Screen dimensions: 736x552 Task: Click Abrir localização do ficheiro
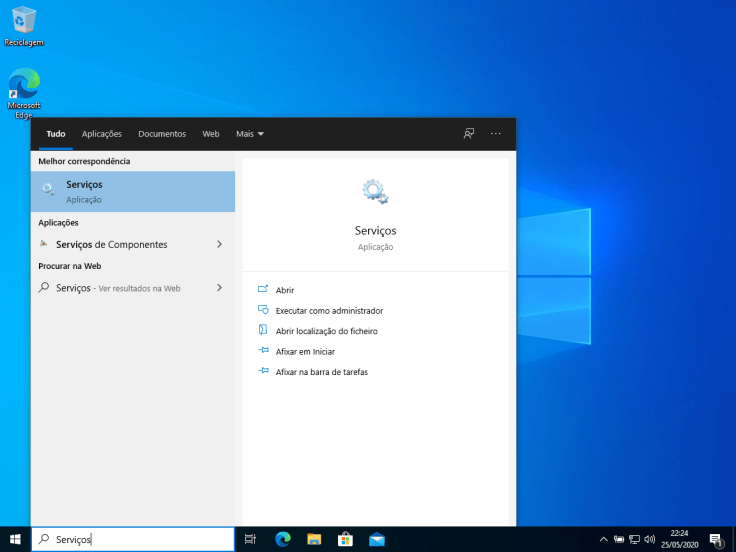326,331
